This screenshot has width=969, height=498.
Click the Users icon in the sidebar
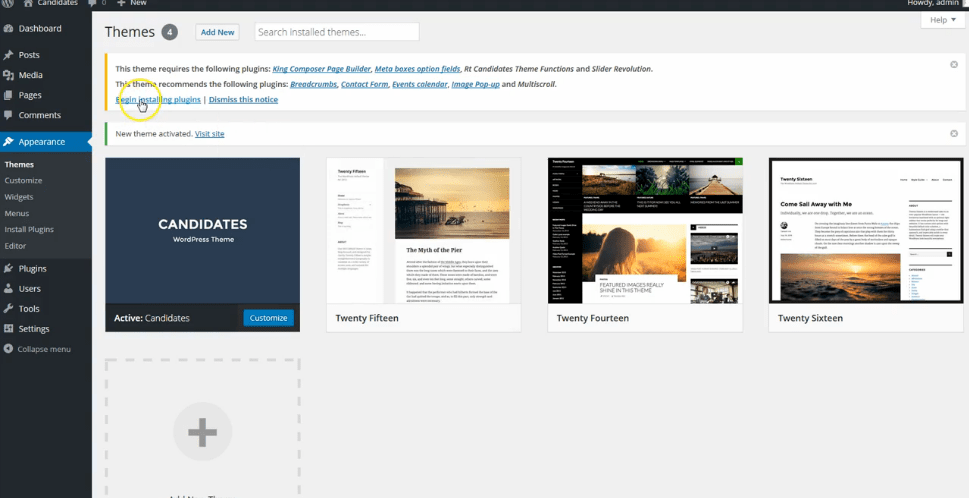9,288
